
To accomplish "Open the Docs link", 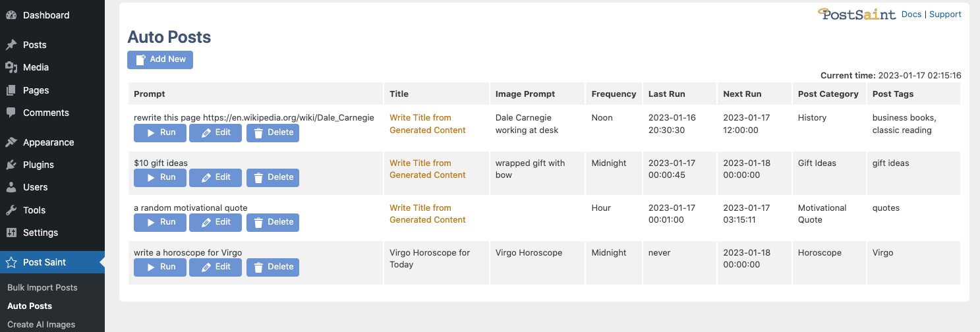I will (x=911, y=14).
